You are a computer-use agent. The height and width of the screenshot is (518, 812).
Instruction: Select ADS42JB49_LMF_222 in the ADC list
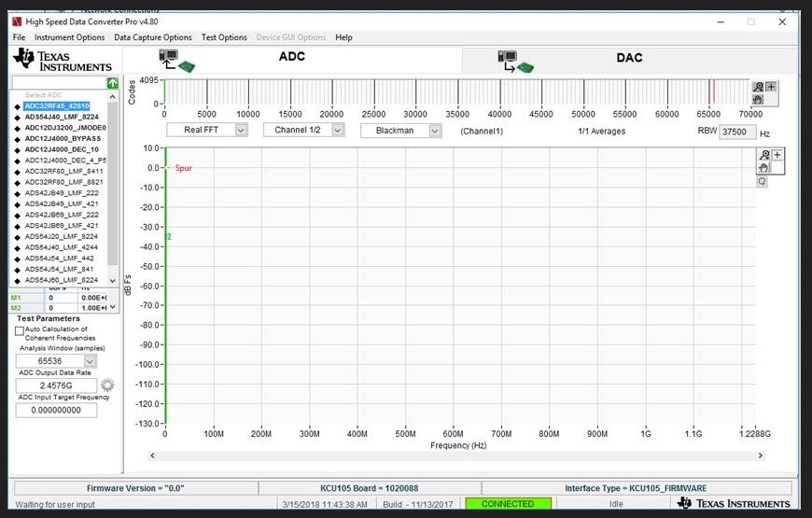pos(62,192)
